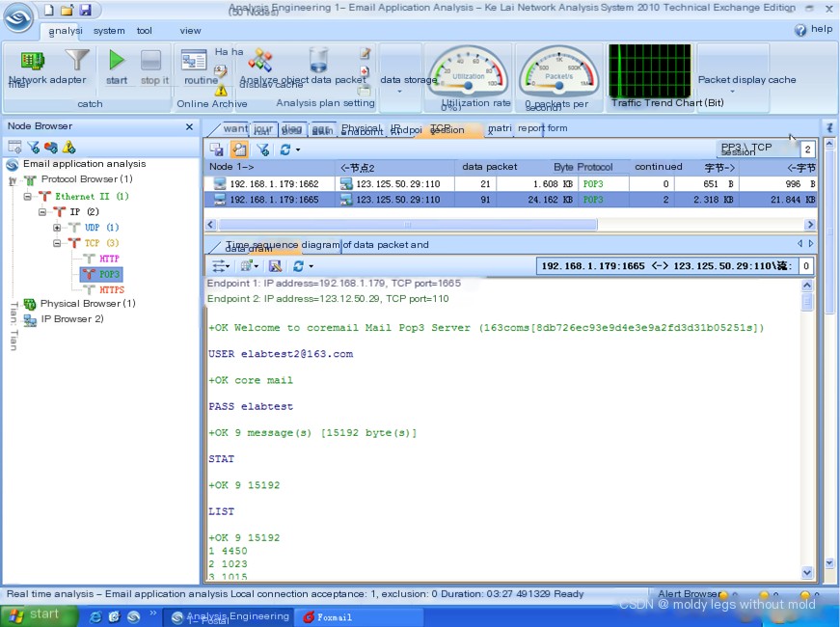Expand the UDP tree node
This screenshot has width=840, height=627.
point(58,228)
